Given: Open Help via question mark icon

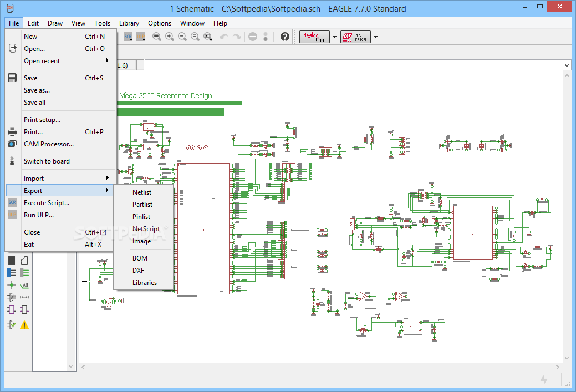Looking at the screenshot, I should (x=285, y=37).
